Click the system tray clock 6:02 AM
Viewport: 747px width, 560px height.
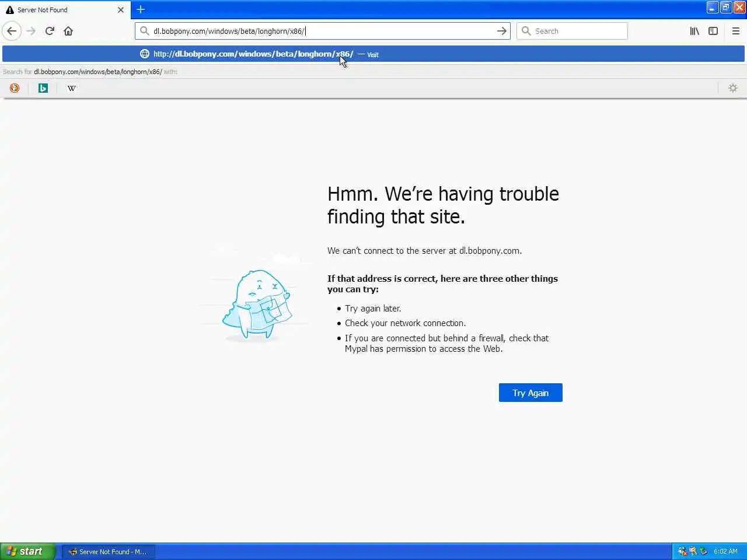pyautogui.click(x=725, y=551)
